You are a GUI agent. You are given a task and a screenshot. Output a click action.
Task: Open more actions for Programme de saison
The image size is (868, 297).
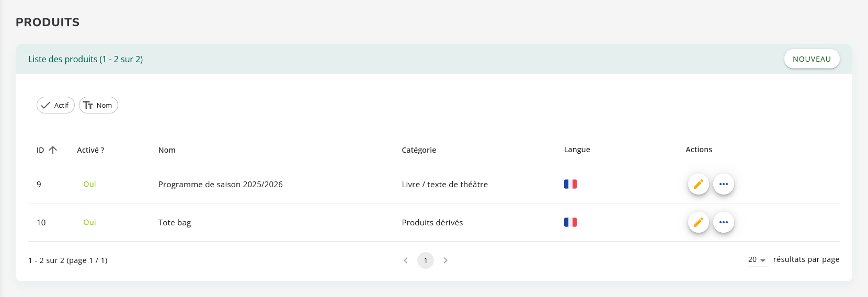point(724,184)
